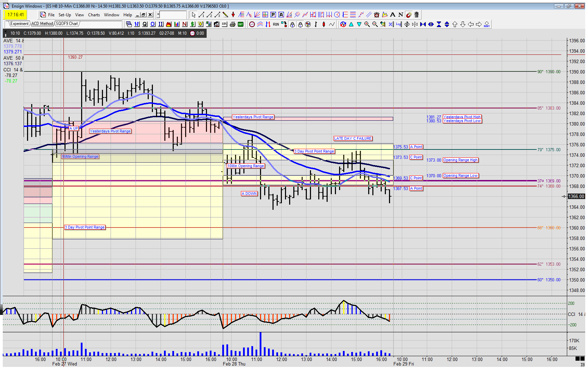Click the dollar sign toolbar icon
588x369 pixels.
coord(193,24)
